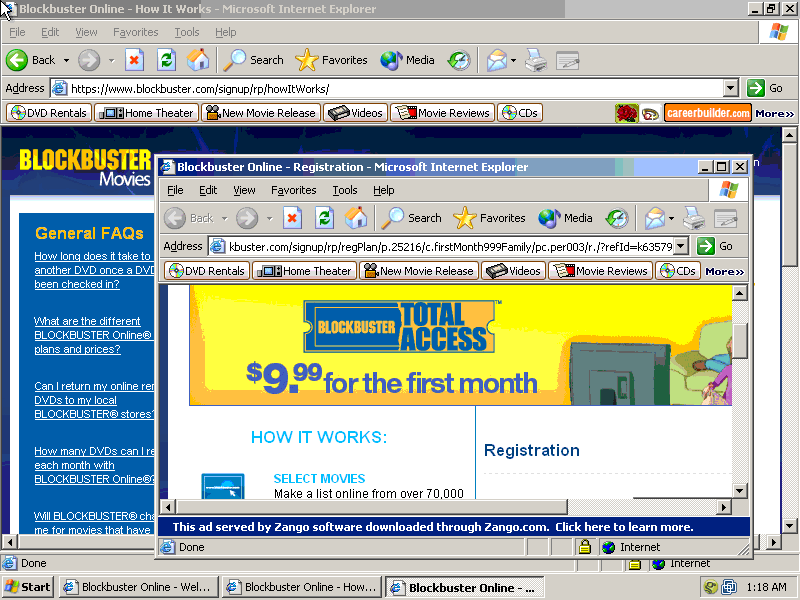This screenshot has width=800, height=600.
Task: Open Forward dropdown arrow in Registration window
Action: coord(269,218)
